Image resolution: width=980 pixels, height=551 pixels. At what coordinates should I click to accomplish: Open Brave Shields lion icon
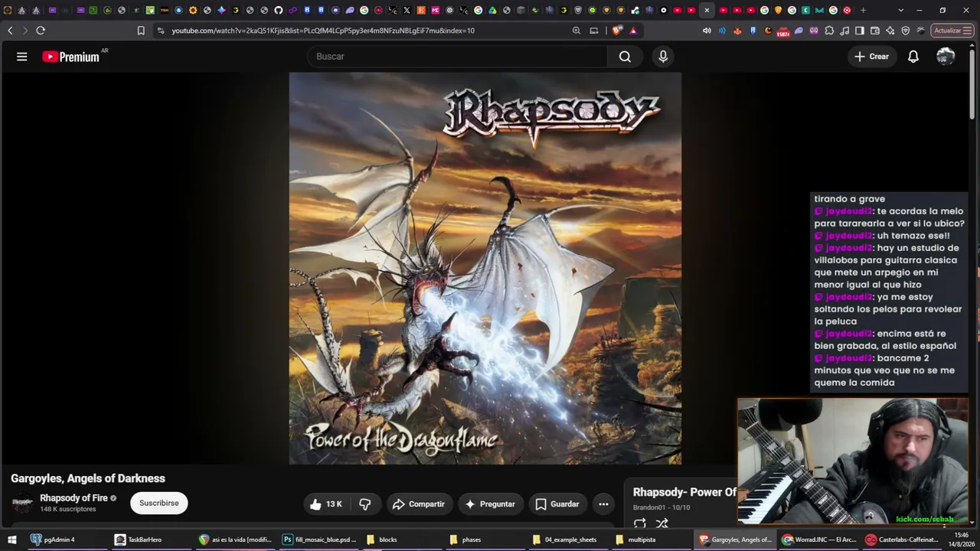(617, 31)
